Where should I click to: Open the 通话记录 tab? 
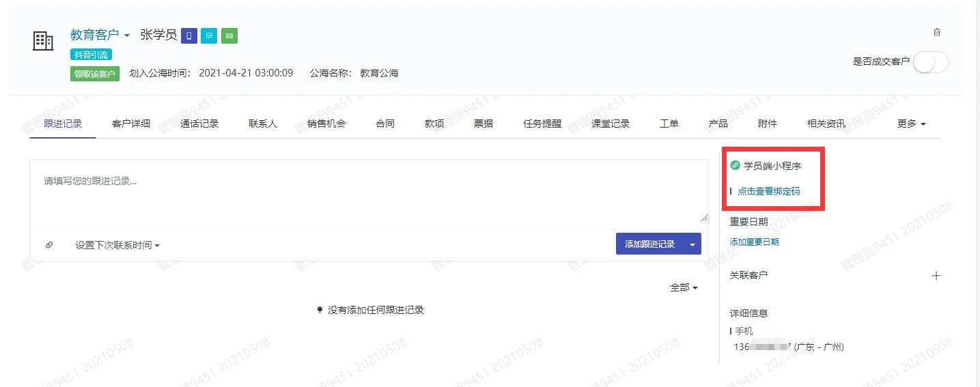[x=199, y=124]
